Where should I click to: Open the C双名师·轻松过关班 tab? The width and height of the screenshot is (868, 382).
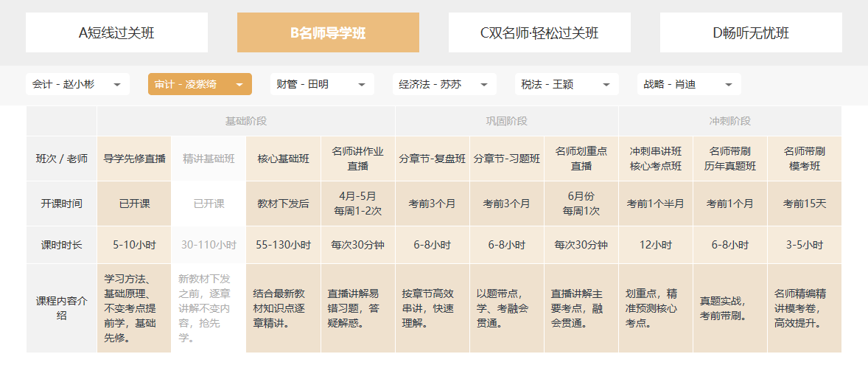tap(539, 32)
